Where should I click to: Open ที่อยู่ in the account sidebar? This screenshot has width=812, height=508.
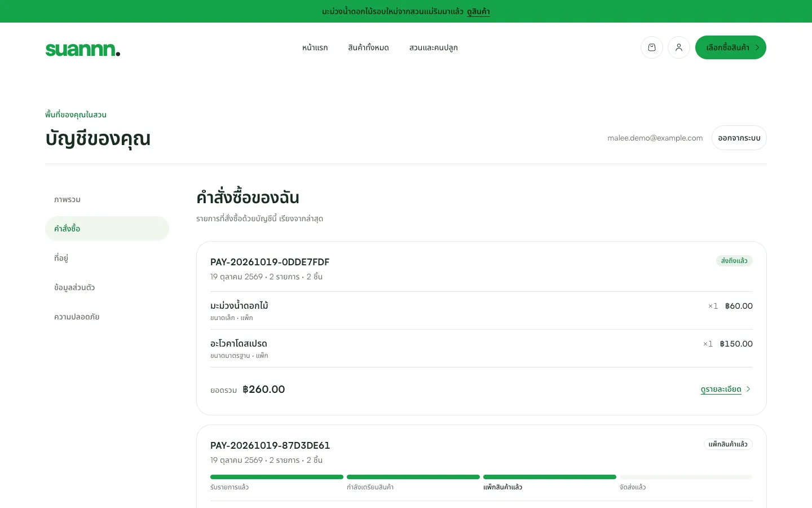(x=107, y=258)
